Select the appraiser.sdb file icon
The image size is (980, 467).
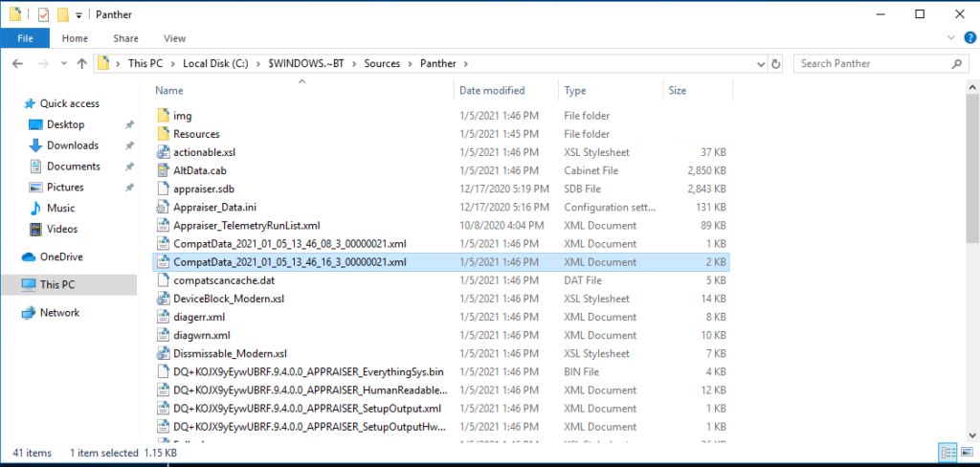point(163,189)
